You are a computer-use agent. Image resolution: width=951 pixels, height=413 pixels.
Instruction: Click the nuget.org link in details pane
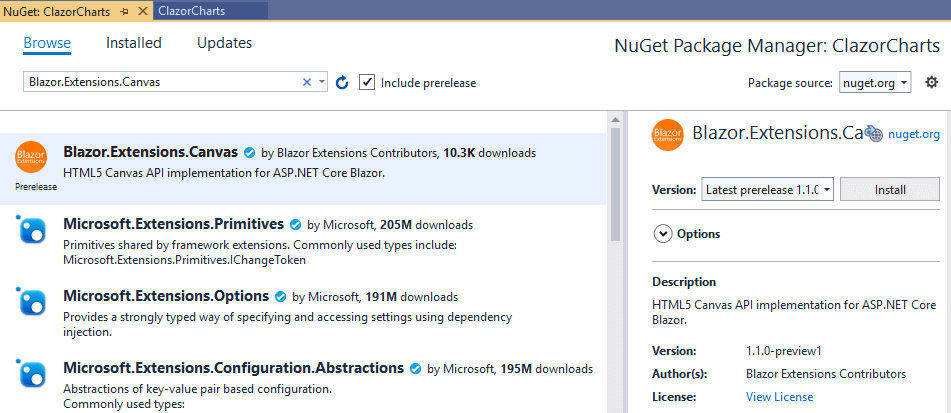[x=913, y=134]
